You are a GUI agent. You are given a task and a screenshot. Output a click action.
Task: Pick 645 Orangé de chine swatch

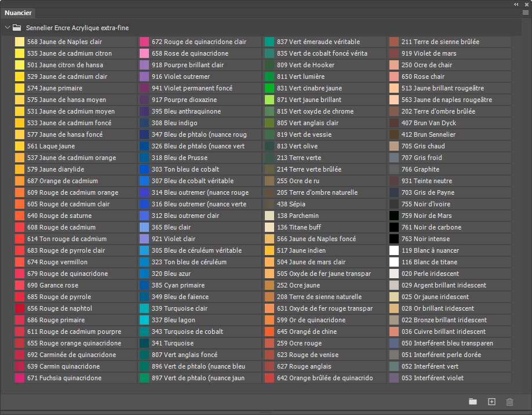pos(325,332)
